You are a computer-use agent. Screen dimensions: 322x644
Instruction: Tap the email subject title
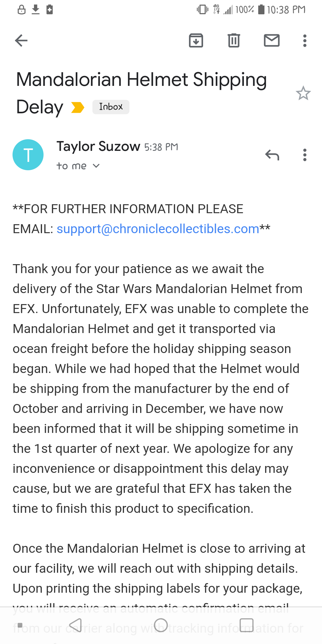pos(141,93)
